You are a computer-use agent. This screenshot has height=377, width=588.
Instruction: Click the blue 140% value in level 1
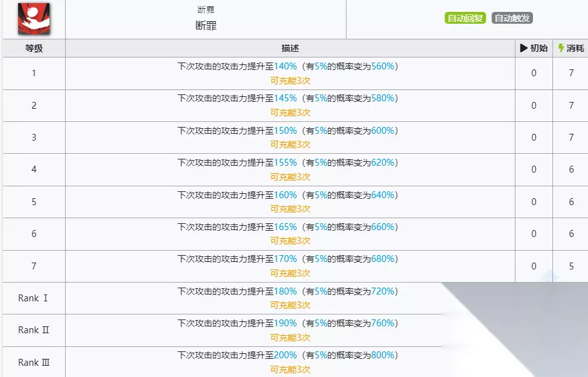coord(285,66)
